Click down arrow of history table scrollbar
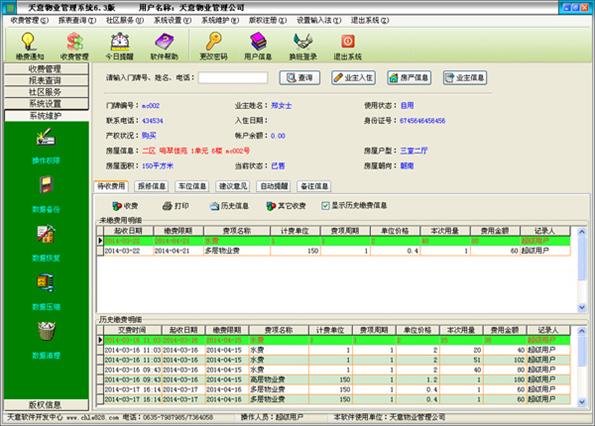The image size is (595, 426). pos(581,402)
